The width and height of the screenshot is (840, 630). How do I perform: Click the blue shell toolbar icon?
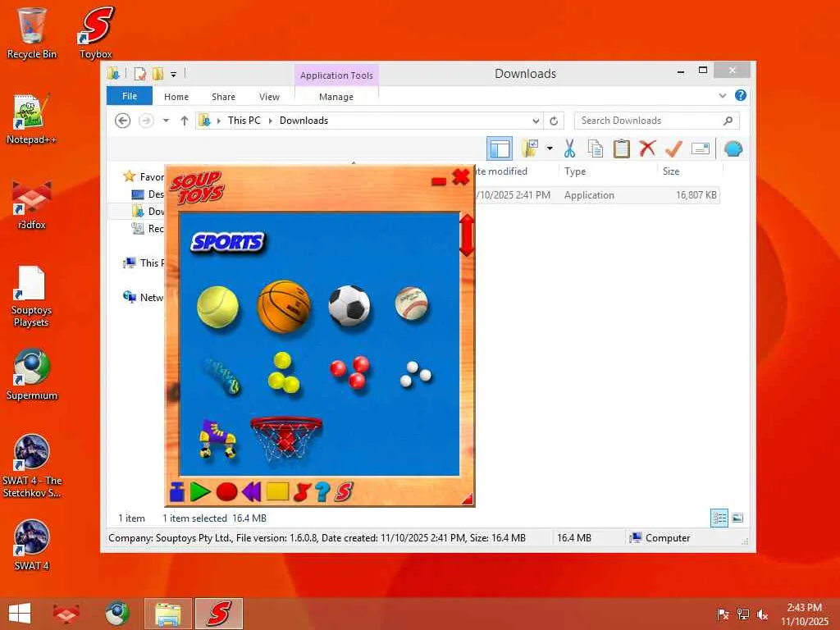pos(733,148)
